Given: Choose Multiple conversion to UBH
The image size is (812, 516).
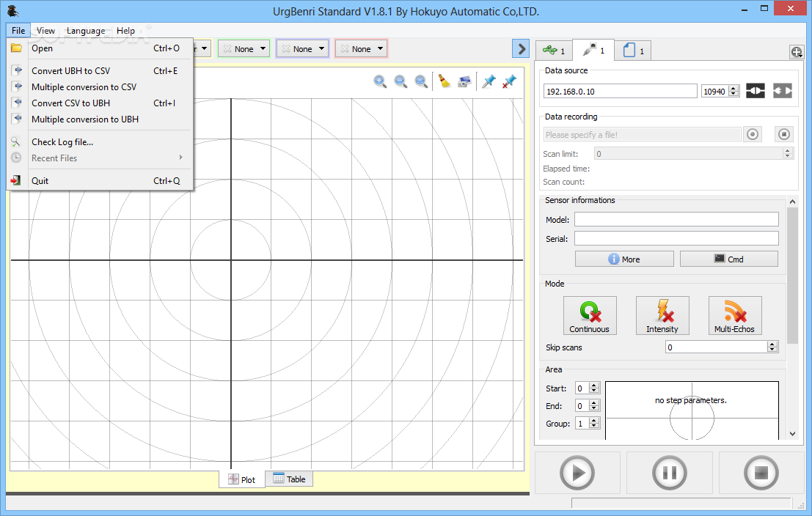Looking at the screenshot, I should [x=100, y=119].
